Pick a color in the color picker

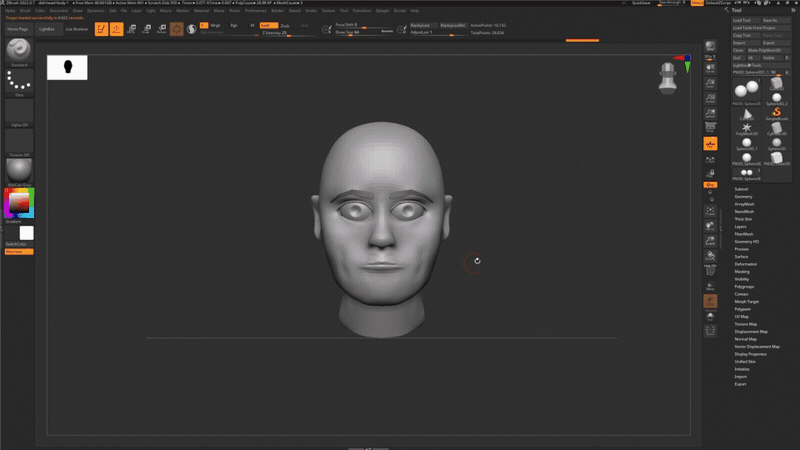coord(19,204)
